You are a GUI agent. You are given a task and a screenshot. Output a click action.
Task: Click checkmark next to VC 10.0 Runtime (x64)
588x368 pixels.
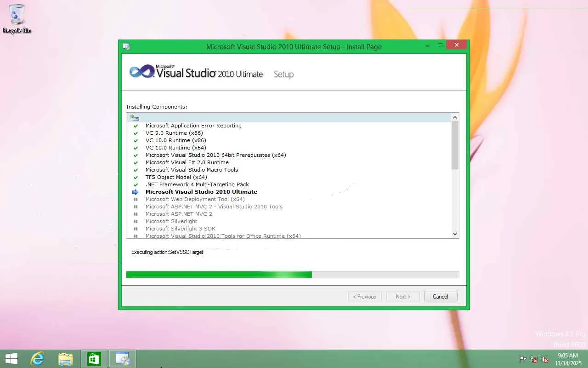coord(136,148)
